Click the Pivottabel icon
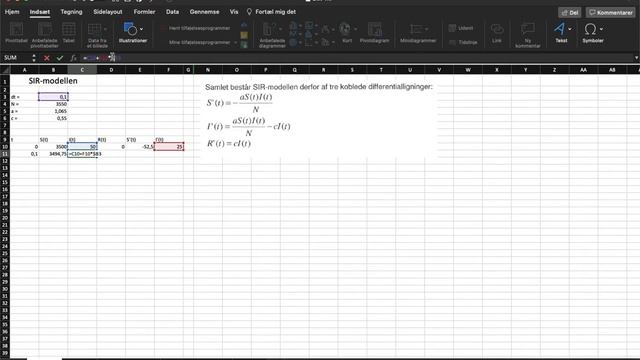Image resolution: width=640 pixels, height=360 pixels. (x=16, y=29)
